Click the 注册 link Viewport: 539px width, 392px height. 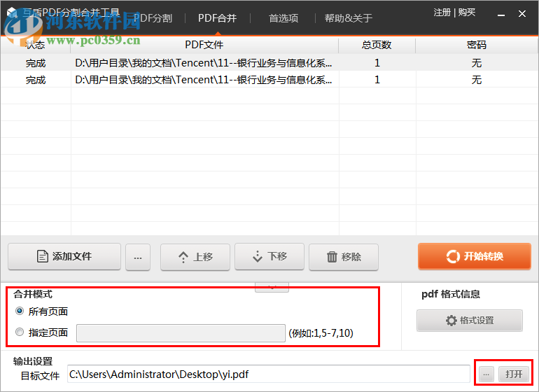click(x=442, y=13)
